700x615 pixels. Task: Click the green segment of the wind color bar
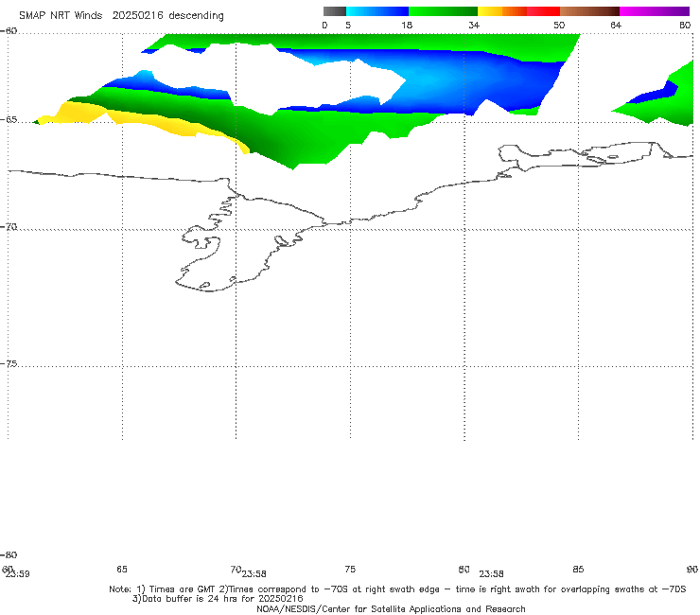(443, 11)
